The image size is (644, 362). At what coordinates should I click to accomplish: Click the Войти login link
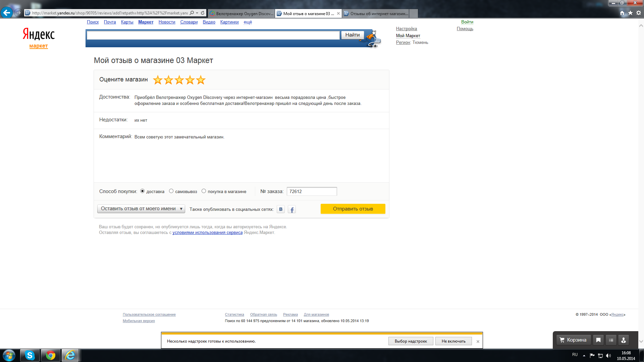[467, 22]
